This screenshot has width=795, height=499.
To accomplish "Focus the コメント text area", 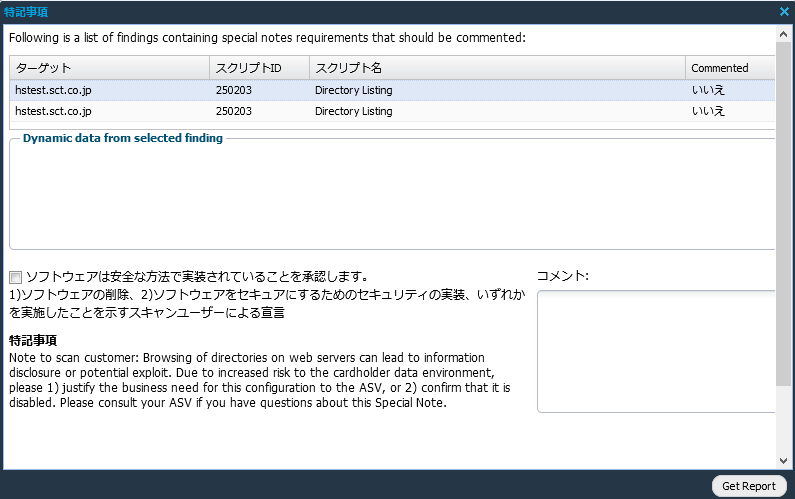I will 657,350.
